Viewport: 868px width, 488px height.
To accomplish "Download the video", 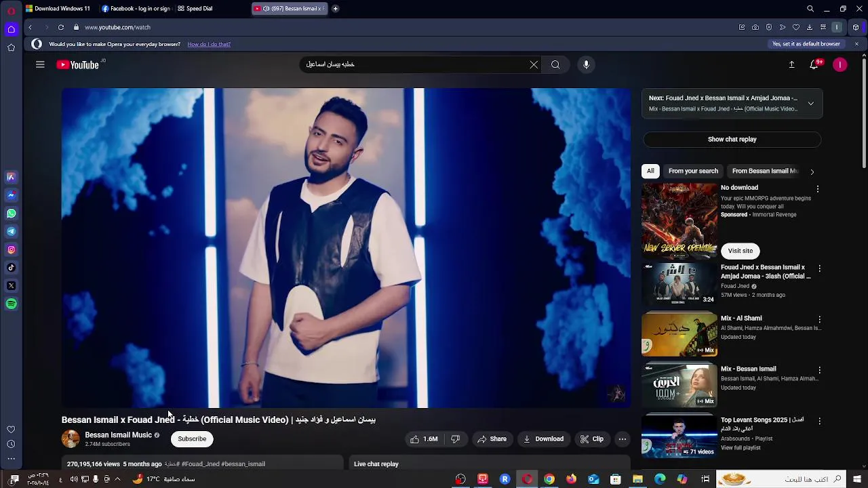I will [x=544, y=439].
